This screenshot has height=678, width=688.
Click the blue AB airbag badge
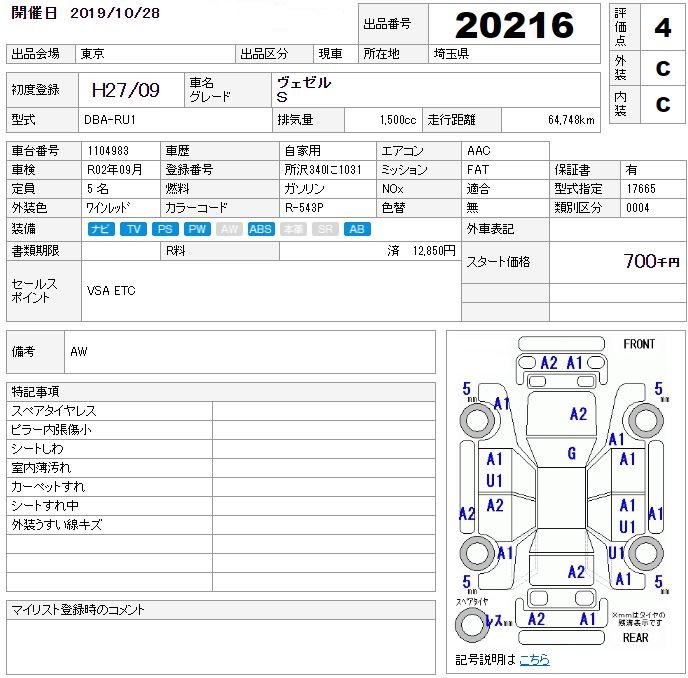[356, 229]
